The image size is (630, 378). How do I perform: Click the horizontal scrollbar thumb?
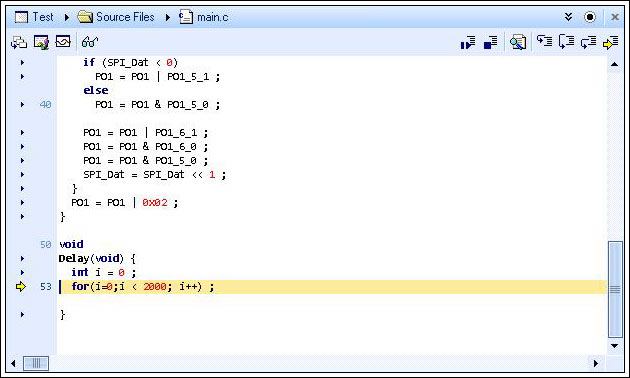click(x=36, y=364)
